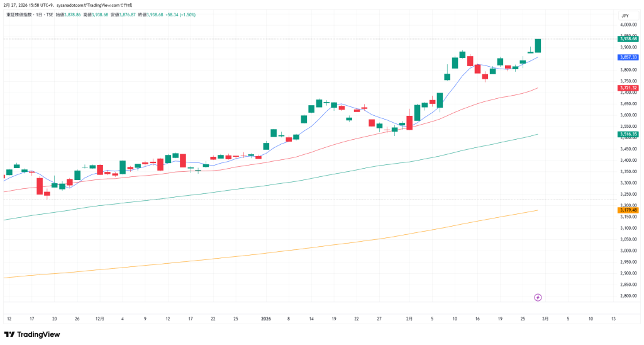Click the 3月 label on time axis
The height and width of the screenshot is (345, 644).
point(545,319)
